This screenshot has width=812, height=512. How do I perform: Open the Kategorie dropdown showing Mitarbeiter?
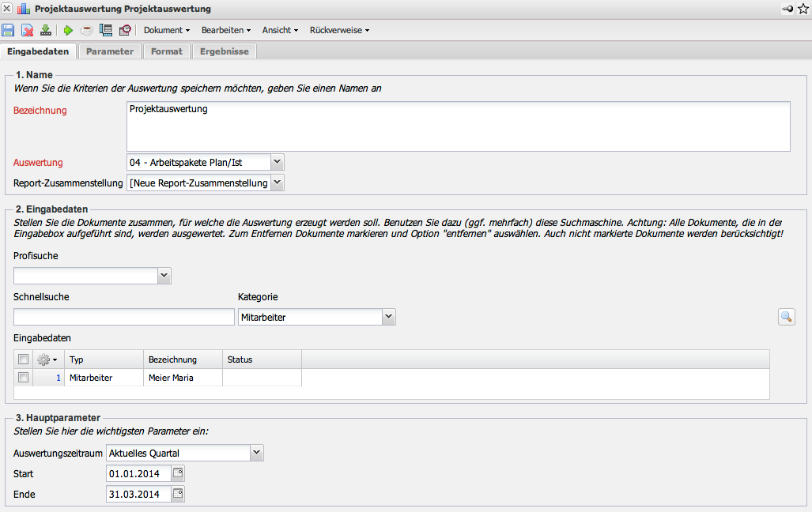[388, 317]
